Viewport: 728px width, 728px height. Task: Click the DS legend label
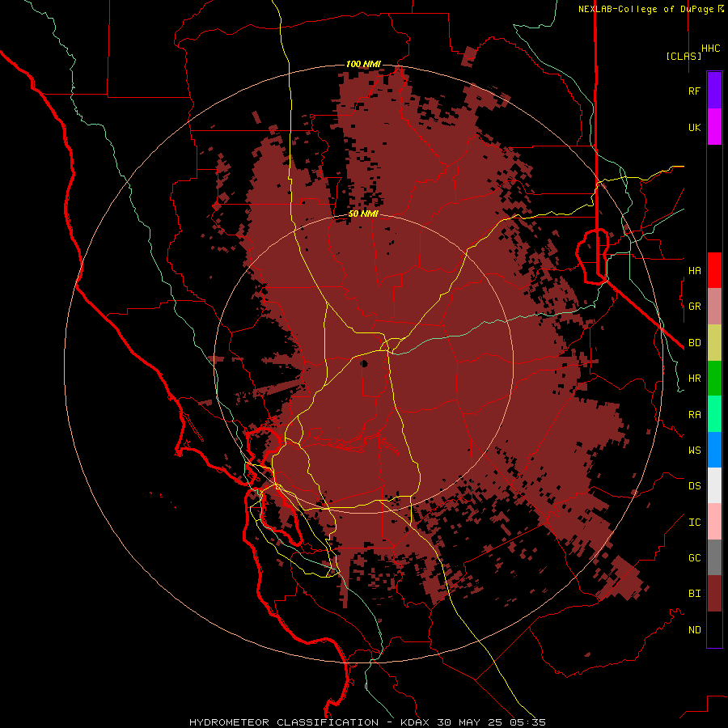tap(694, 486)
